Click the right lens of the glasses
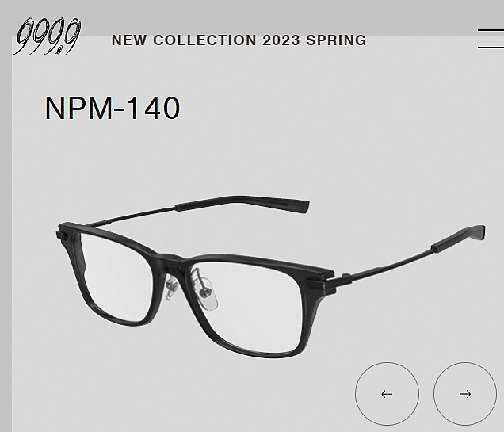Image resolution: width=504 pixels, height=432 pixels. pos(247,307)
